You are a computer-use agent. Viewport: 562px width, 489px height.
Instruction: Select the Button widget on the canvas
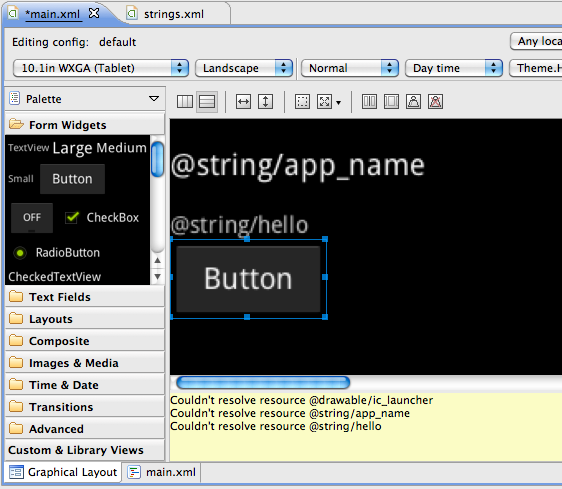[x=248, y=279]
